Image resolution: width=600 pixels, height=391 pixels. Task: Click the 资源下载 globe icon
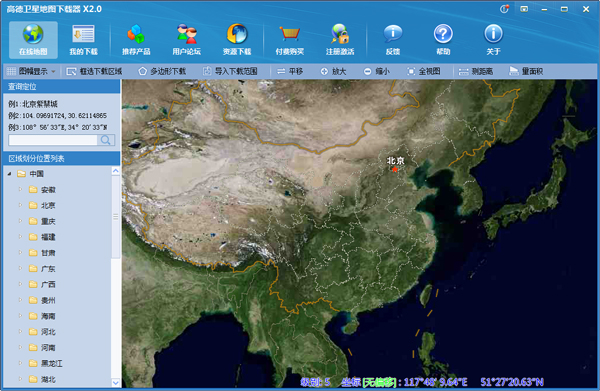click(x=237, y=34)
